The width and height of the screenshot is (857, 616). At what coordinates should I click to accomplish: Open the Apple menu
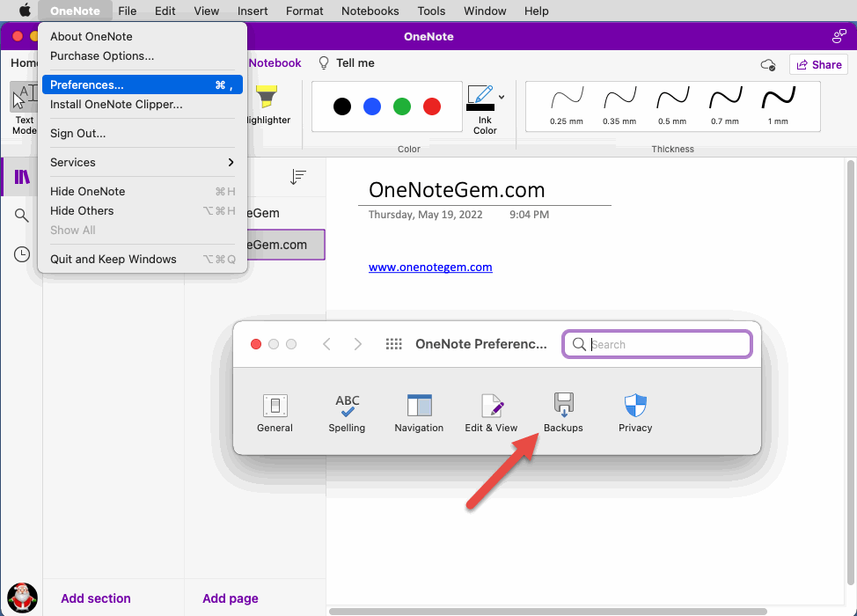click(x=26, y=11)
